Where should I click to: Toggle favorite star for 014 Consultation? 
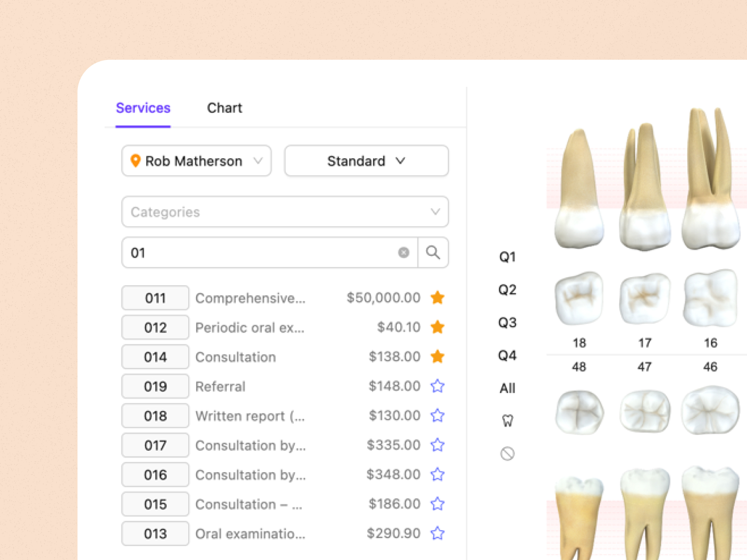[x=437, y=357]
